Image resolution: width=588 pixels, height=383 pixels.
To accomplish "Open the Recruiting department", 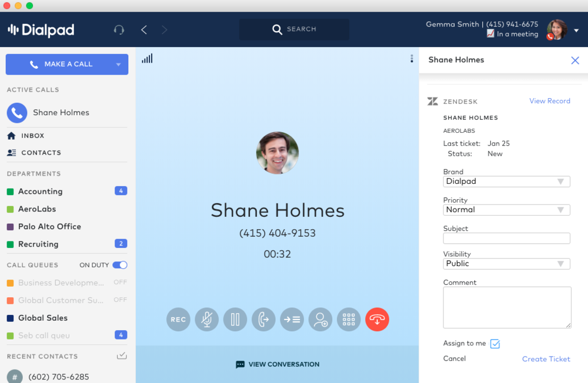I will click(38, 244).
